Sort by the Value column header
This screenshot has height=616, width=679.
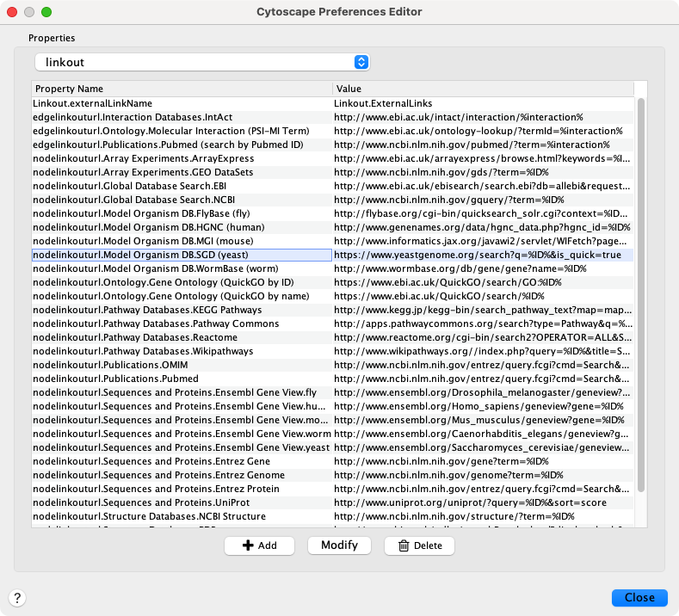click(x=482, y=89)
